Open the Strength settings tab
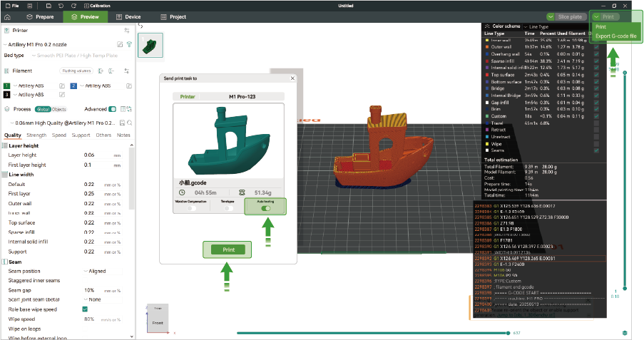 click(x=36, y=135)
